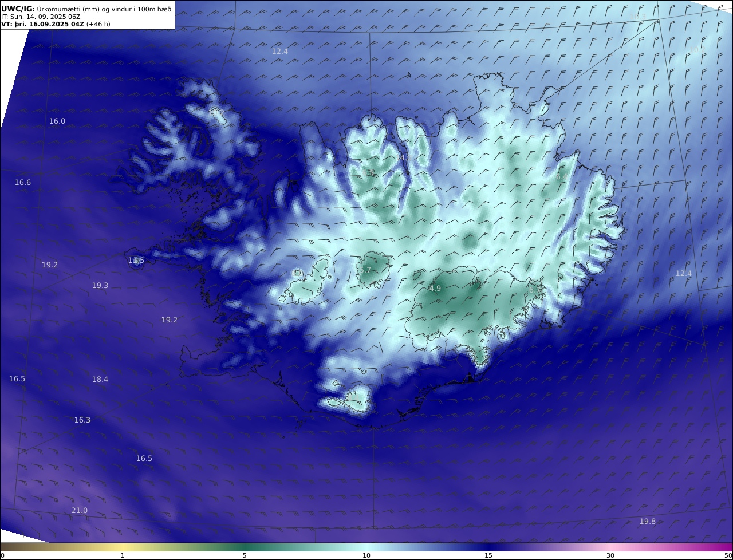Image resolution: width=733 pixels, height=560 pixels.
Task: Click the 16.6 value on the map
Action: (23, 182)
